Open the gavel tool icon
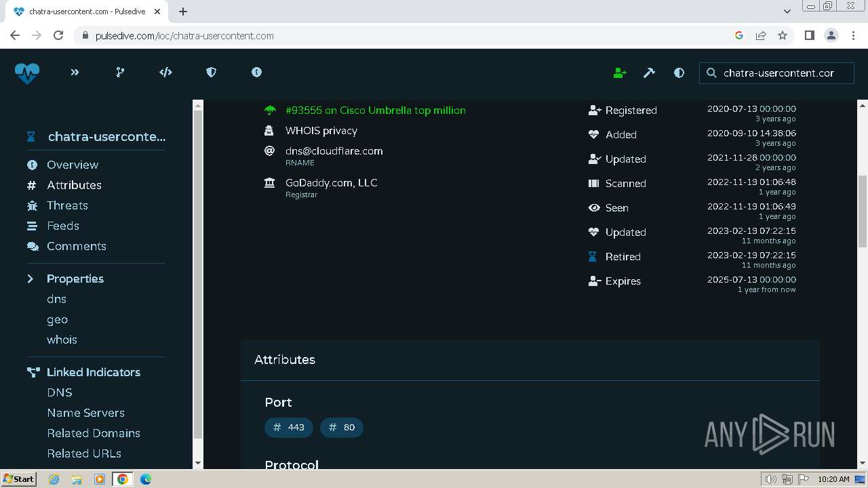Screen dimensions: 868x488 649,73
